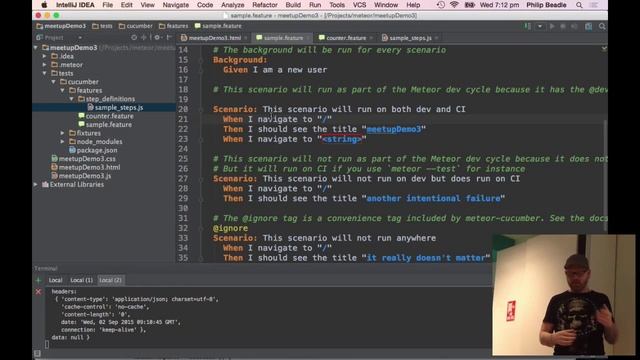Close the terminal session with the red X

click(38, 292)
